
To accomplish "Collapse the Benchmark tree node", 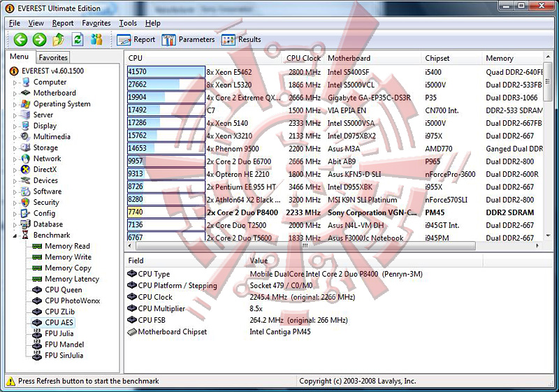I will pyautogui.click(x=15, y=236).
